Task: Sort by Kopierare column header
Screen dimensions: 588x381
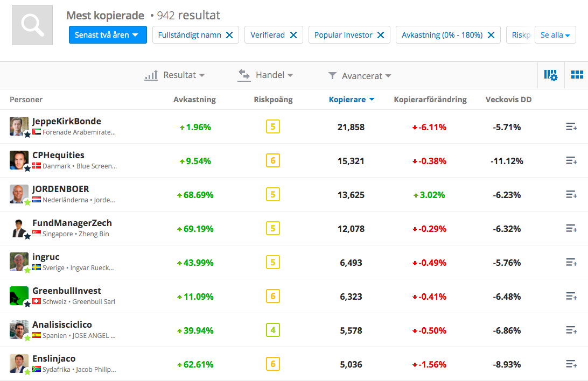Action: coord(347,100)
